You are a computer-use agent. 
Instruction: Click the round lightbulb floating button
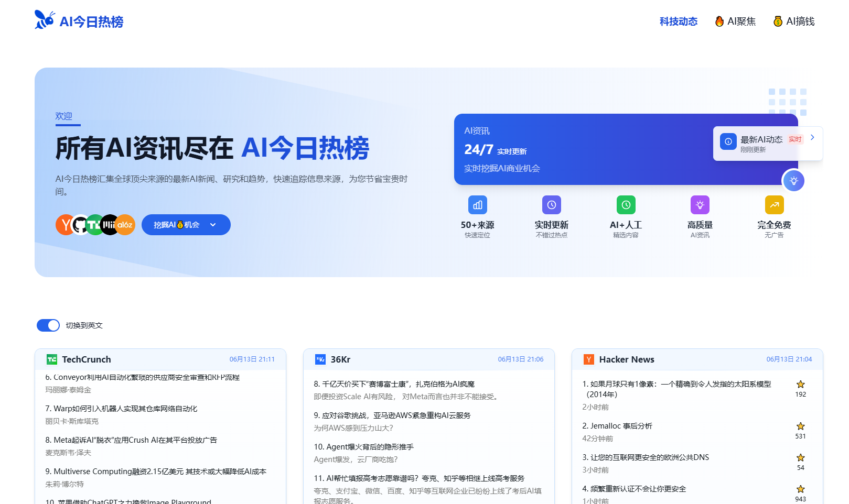pos(794,181)
